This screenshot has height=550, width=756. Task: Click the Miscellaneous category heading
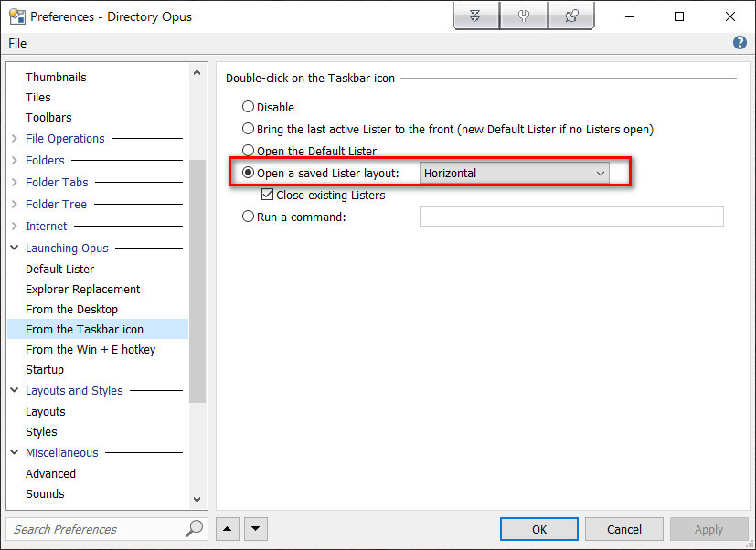pos(62,452)
